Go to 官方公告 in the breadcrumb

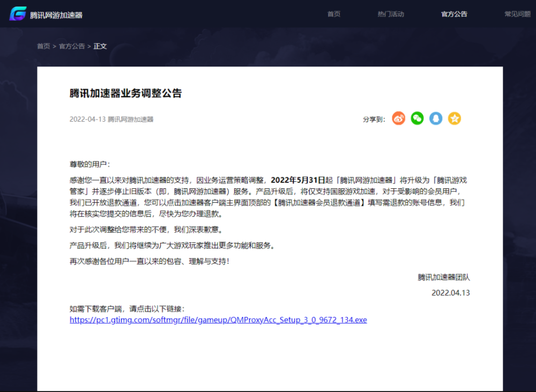tap(72, 46)
